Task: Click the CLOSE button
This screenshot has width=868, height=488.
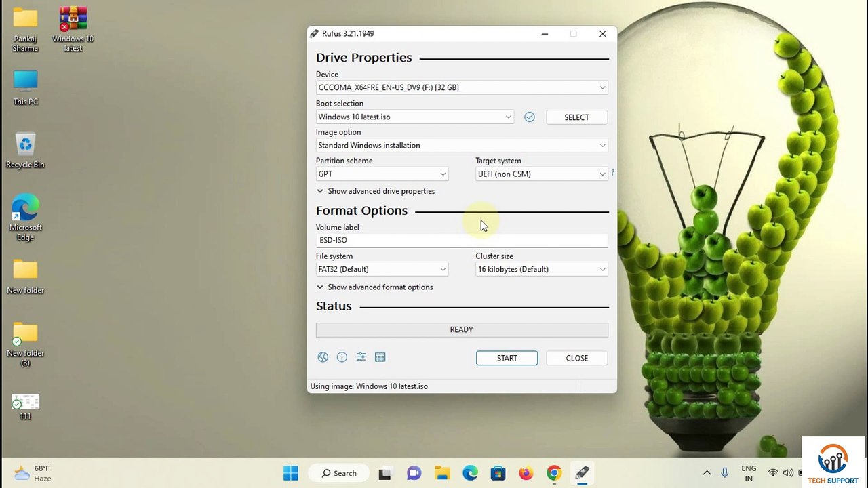Action: [577, 358]
